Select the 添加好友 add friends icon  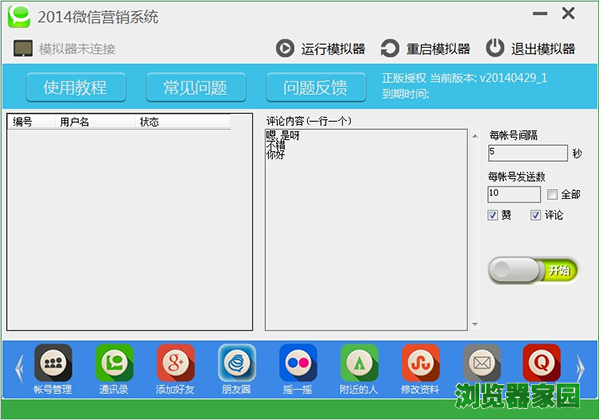pos(176,363)
